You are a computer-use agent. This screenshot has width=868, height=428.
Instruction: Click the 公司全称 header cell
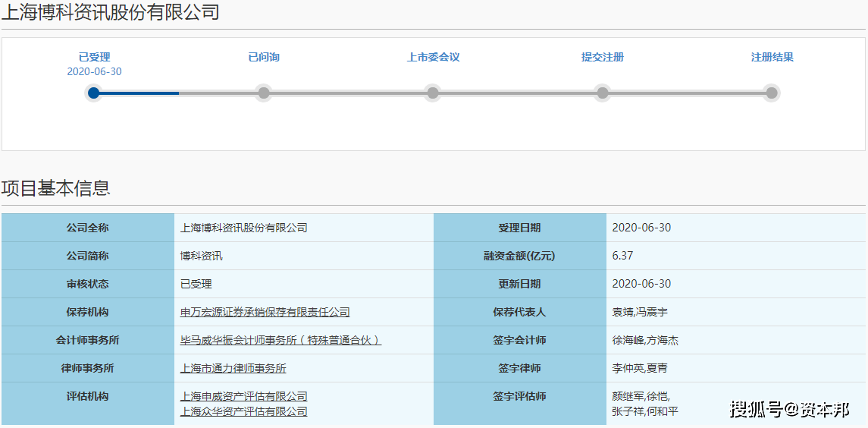tap(88, 228)
